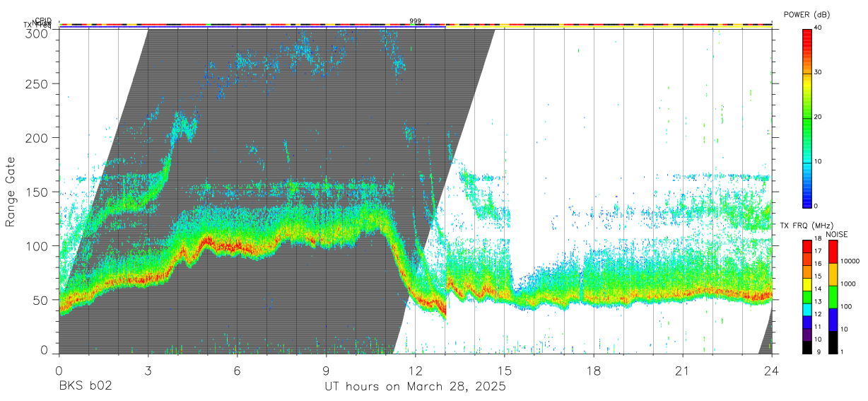The image size is (868, 401).
Task: Pick the red 17-18 MHz swatch in TX FRQ legend
Action: pos(807,245)
